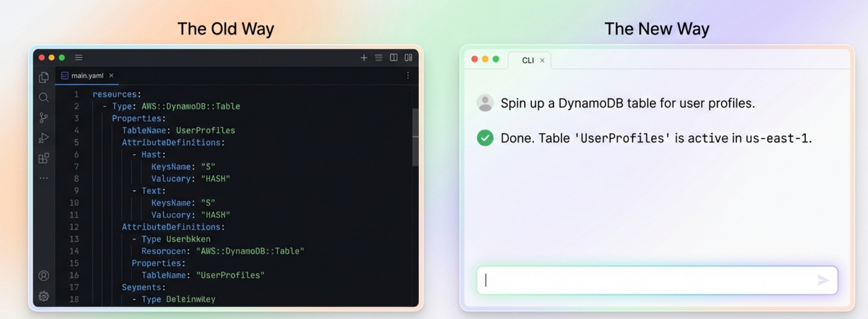Click the user avatar in CLI chat
Viewport: 868px width, 319px height.
(x=485, y=103)
